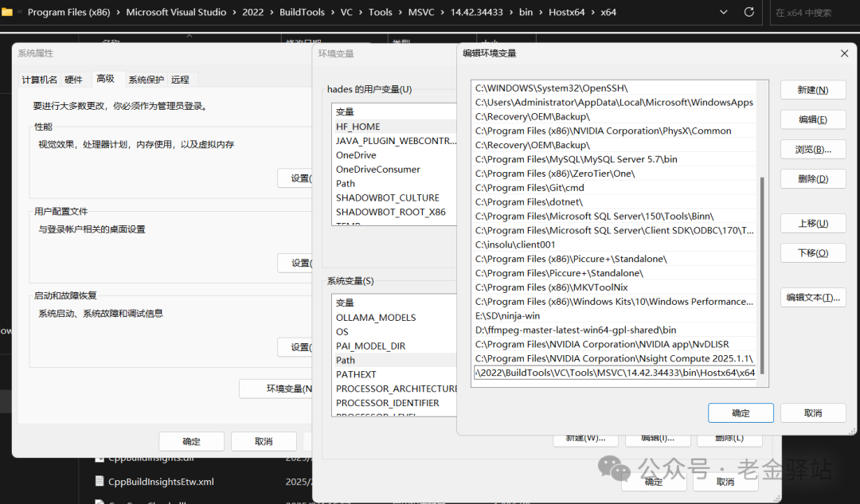Select the MKVToolNix path entry
The width and height of the screenshot is (860, 504).
pos(613,287)
